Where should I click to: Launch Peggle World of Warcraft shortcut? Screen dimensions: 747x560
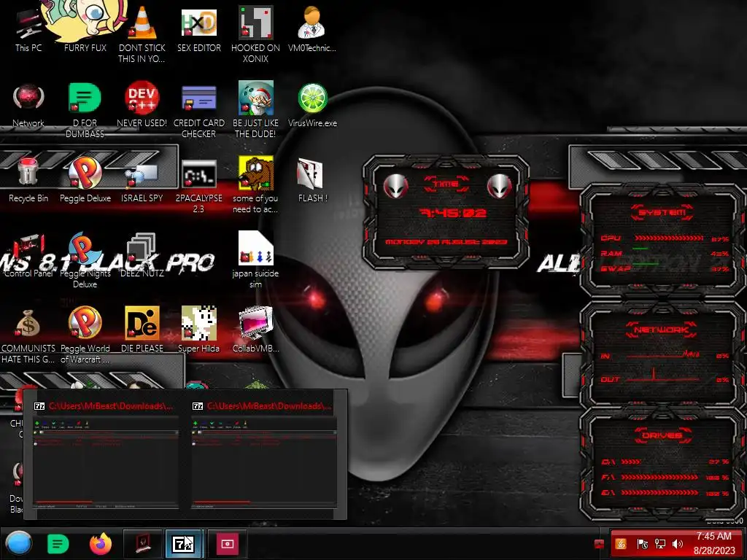(85, 335)
